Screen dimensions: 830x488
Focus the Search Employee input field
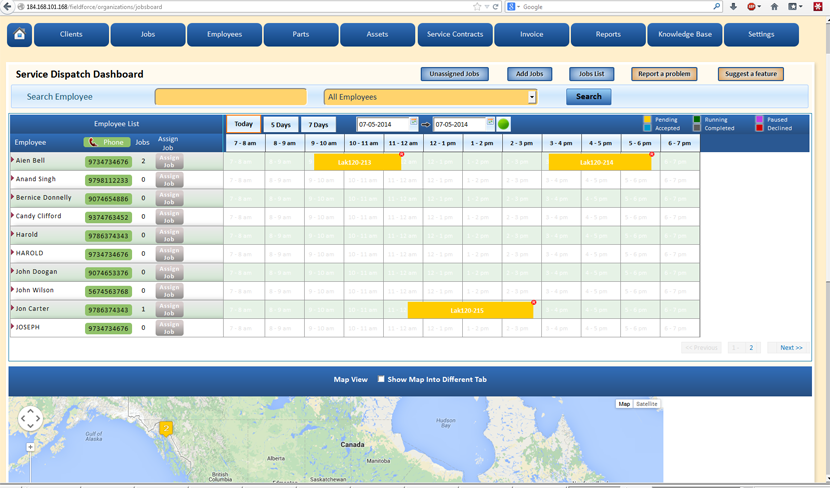pos(230,97)
